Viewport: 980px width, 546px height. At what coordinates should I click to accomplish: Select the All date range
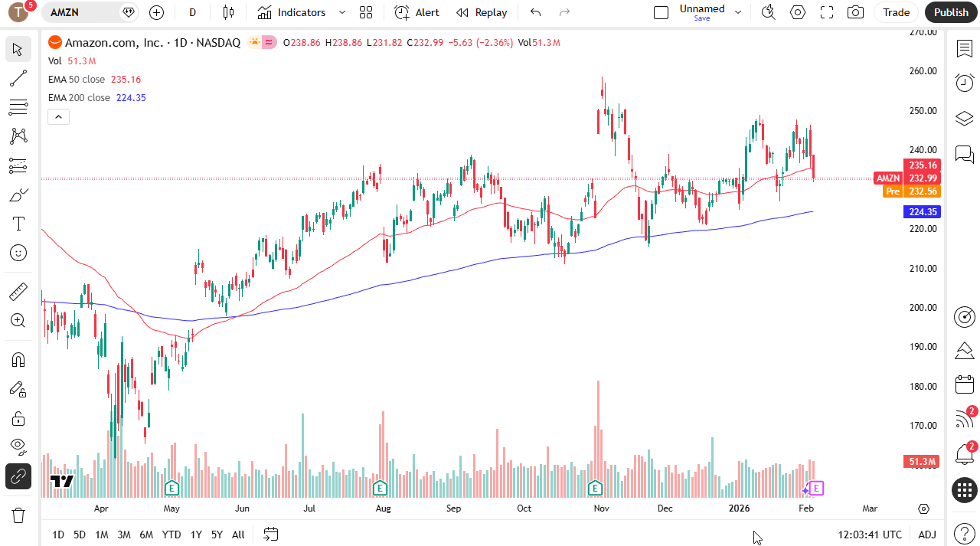pos(238,535)
